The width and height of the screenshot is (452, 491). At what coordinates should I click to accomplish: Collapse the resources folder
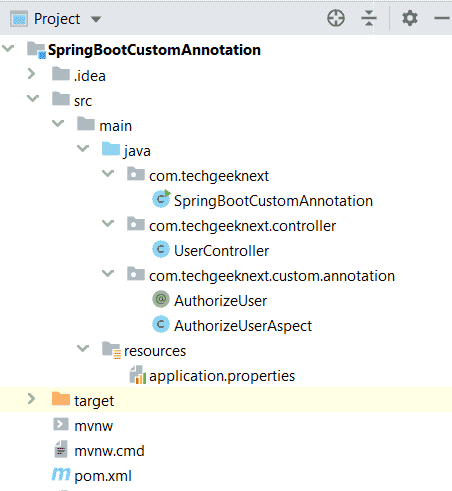click(x=83, y=348)
